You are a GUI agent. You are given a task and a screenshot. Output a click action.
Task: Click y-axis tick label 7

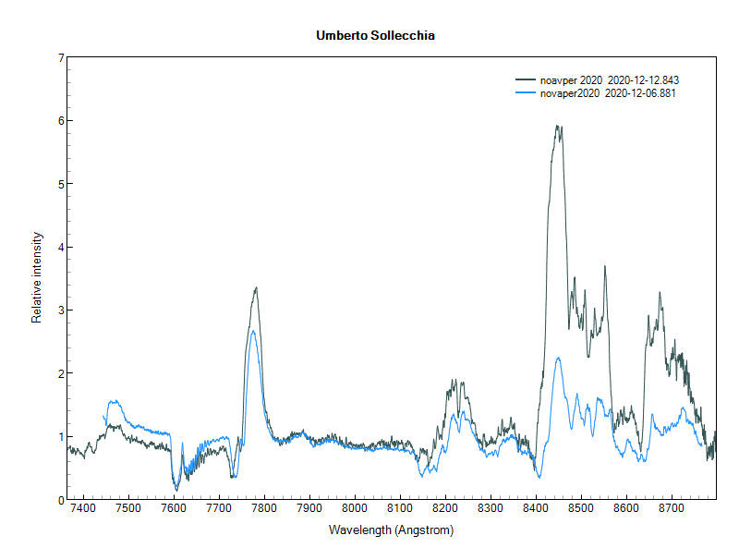61,58
